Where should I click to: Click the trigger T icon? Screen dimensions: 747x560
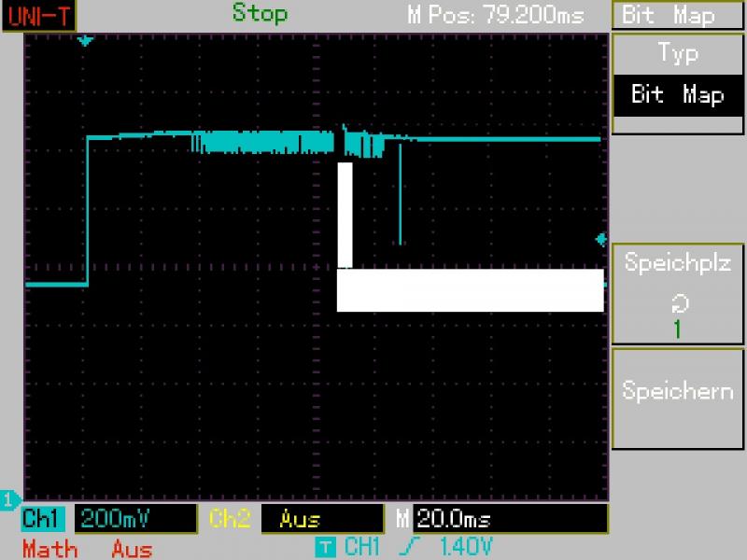click(324, 547)
